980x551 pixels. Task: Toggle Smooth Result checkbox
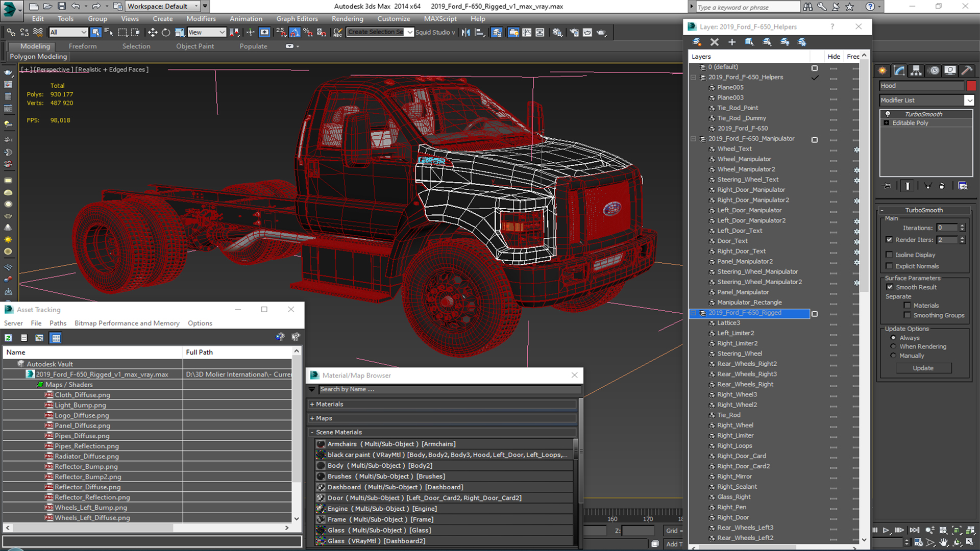pos(890,287)
